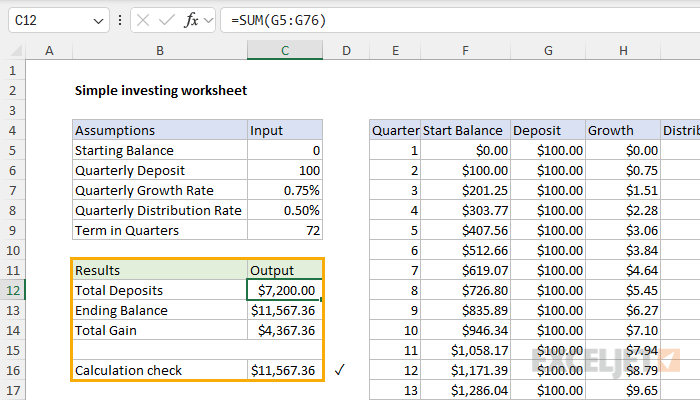
Task: Select column A header
Action: point(49,50)
